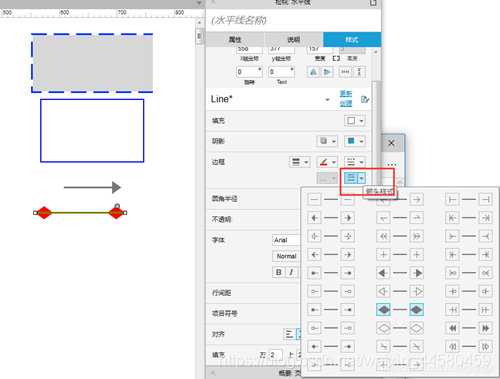This screenshot has width=500, height=379.
Task: Click the left padding input showing 2
Action: (276, 355)
